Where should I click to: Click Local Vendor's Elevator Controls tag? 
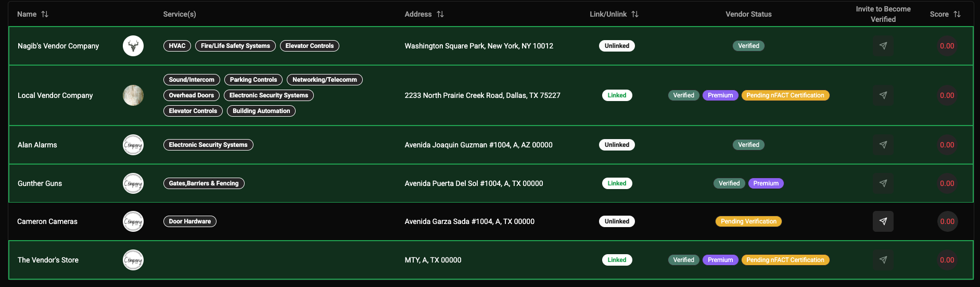coord(193,111)
